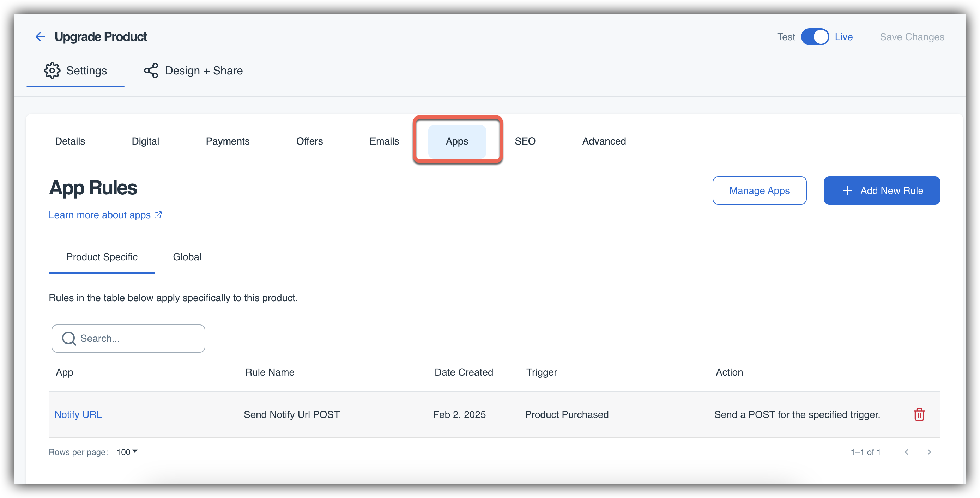
Task: Click the Settings gear icon
Action: 52,71
